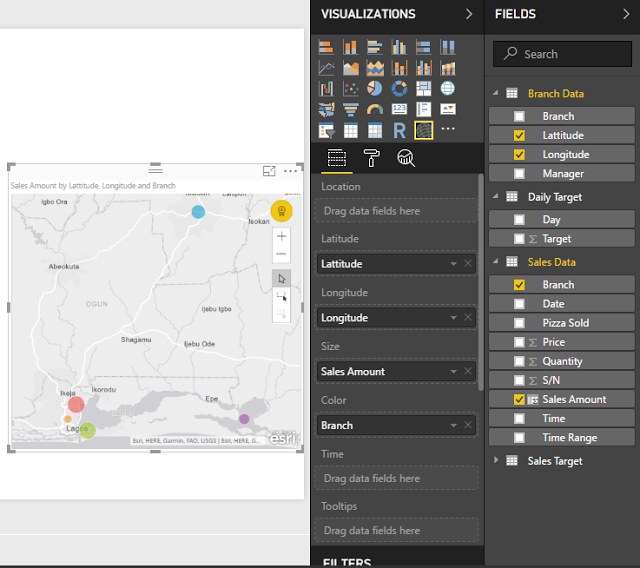Select the card 123 visual

pos(399,109)
